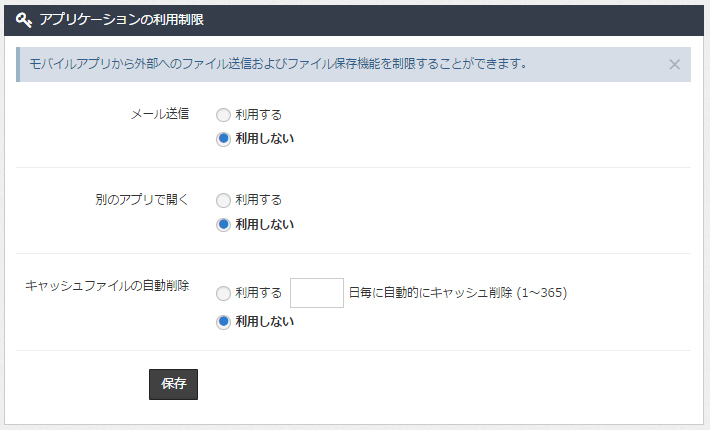Focus the cache deletion days input box

(317, 293)
